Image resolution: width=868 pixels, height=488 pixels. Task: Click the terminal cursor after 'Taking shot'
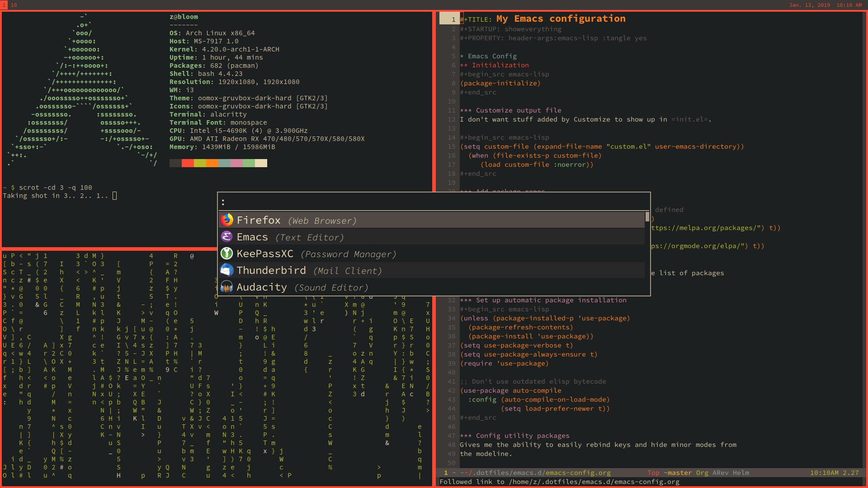(x=114, y=196)
